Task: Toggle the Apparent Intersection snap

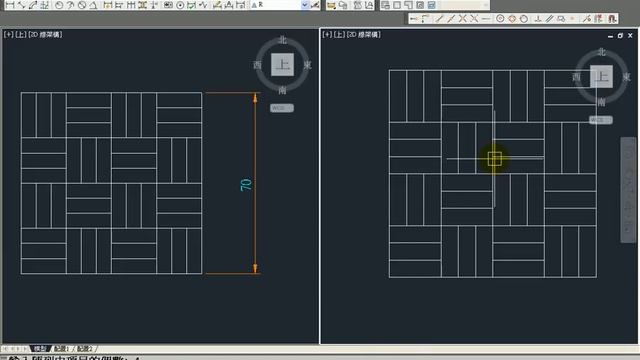Action: coord(474,19)
